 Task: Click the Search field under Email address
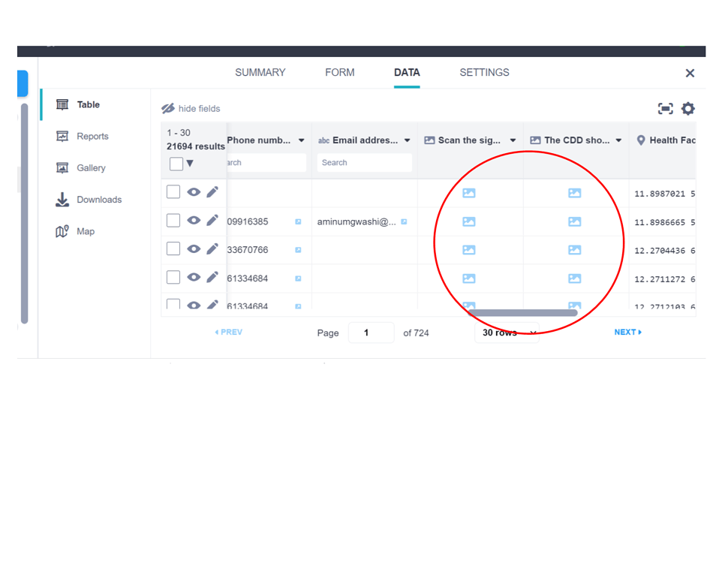[x=364, y=162]
